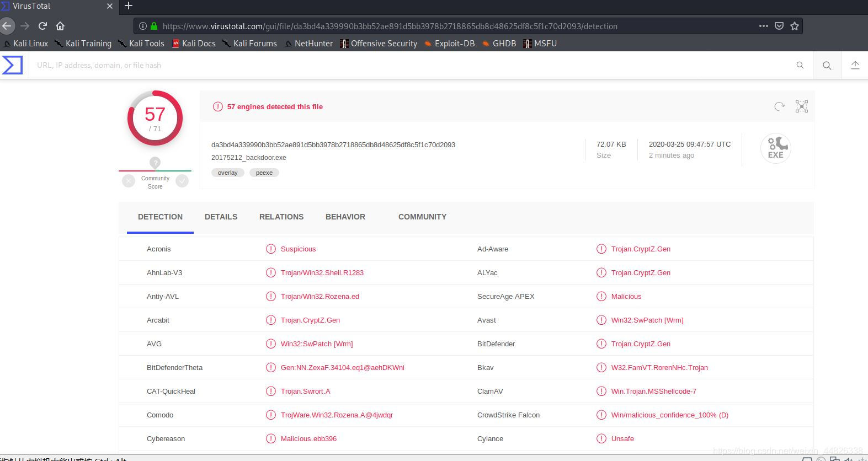Click Bkav result W32.FamVT.RorenNHc.Trojan
Image resolution: width=868 pixels, height=461 pixels.
(x=659, y=368)
